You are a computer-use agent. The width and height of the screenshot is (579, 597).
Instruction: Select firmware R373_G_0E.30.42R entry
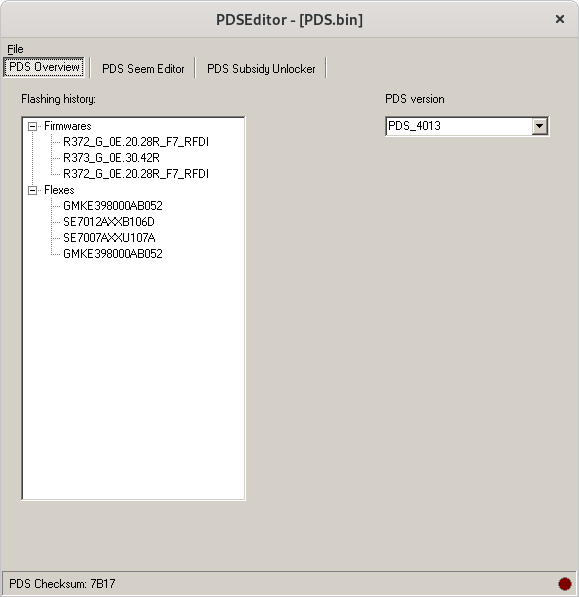[111, 158]
